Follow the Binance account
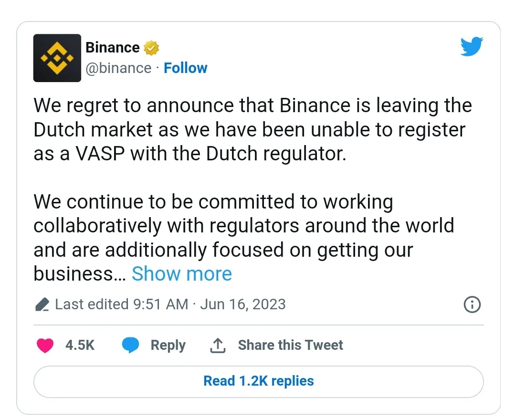515x420 pixels. [186, 68]
